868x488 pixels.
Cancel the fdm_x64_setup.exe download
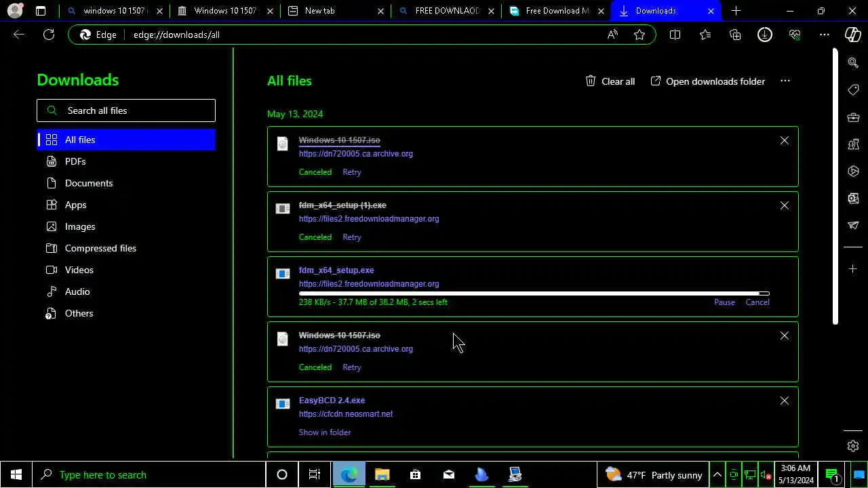coord(757,302)
